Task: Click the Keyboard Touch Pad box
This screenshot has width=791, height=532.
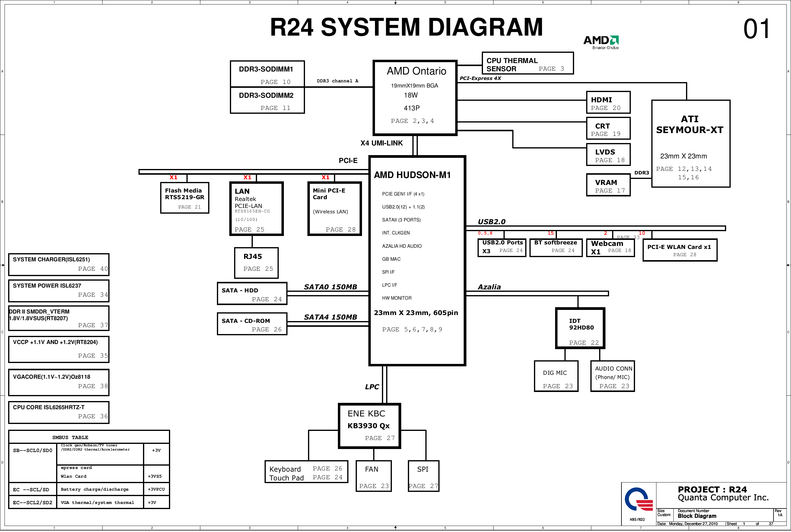Action: tap(306, 472)
